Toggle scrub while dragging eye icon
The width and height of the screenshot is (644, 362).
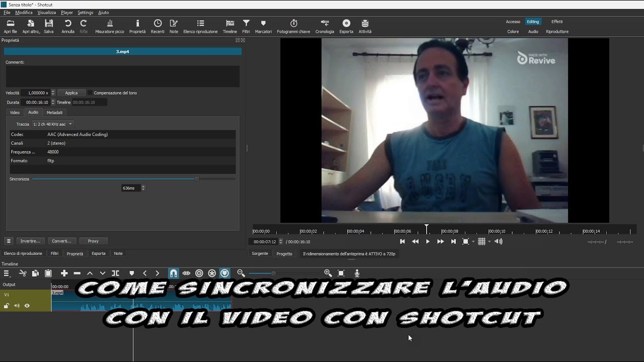tap(186, 273)
